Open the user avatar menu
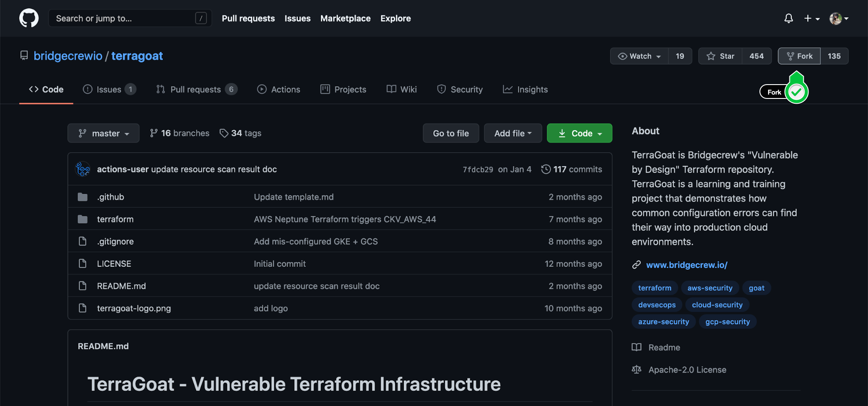868x406 pixels. coord(839,18)
